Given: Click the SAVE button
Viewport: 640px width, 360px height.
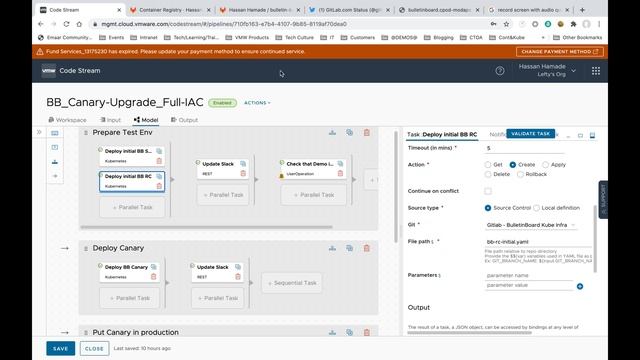Looking at the screenshot, I should click(x=60, y=349).
